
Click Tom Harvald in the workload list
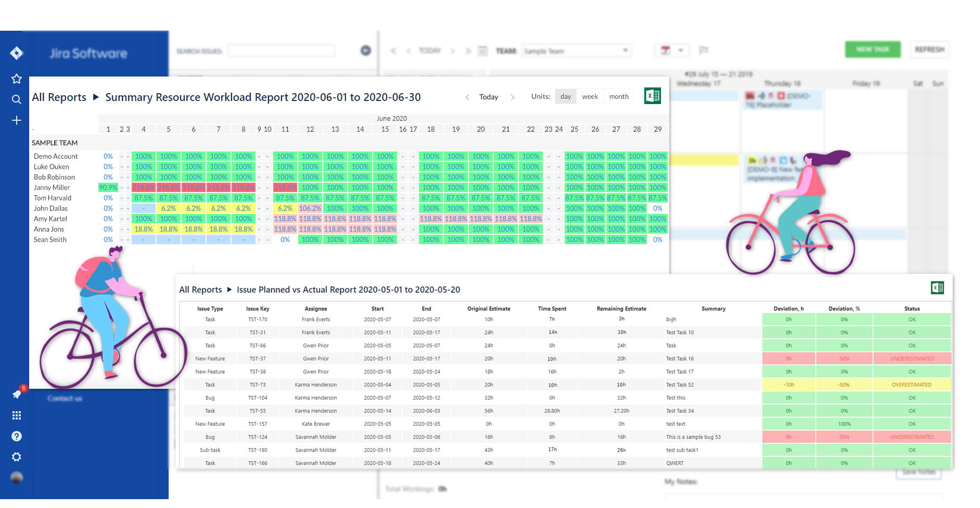[x=53, y=198]
